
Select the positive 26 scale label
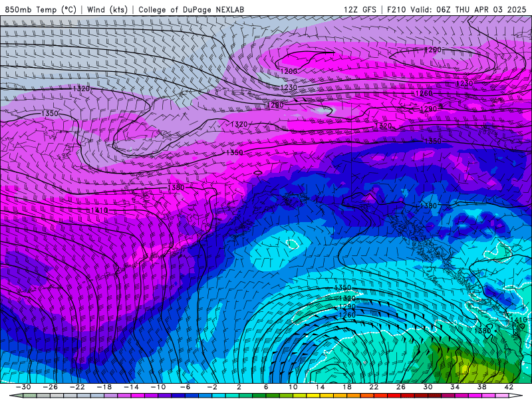pyautogui.click(x=401, y=387)
